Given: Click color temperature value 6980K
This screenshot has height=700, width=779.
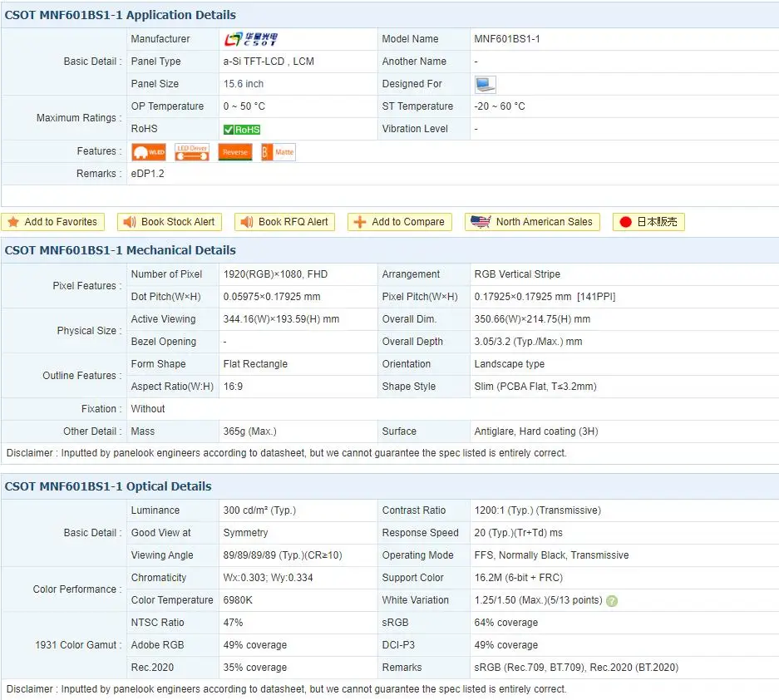Looking at the screenshot, I should [238, 600].
